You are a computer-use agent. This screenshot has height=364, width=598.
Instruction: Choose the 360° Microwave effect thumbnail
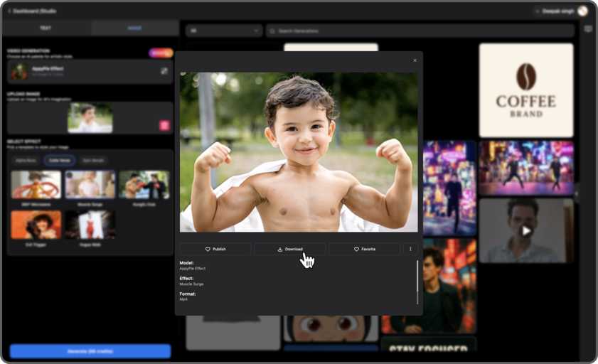tap(36, 185)
